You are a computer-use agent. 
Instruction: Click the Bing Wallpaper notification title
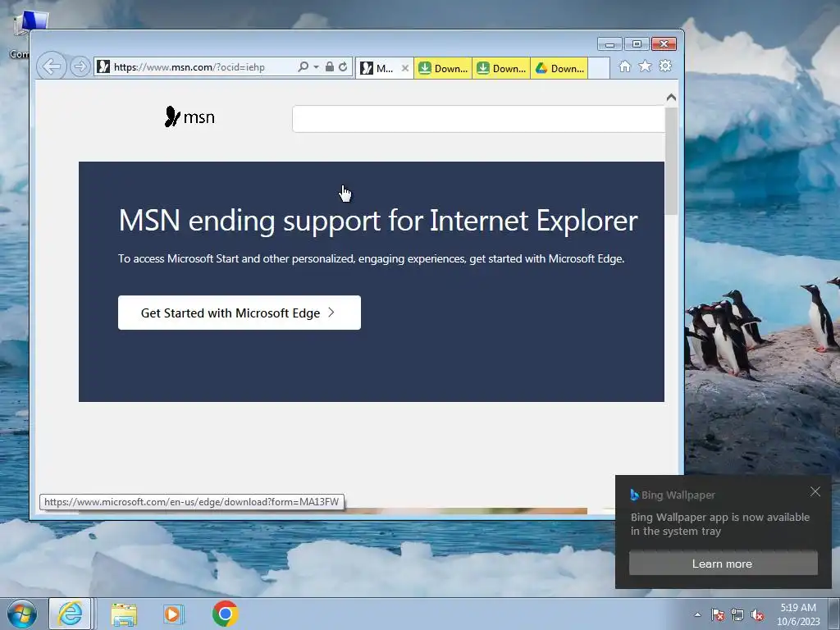click(x=678, y=495)
